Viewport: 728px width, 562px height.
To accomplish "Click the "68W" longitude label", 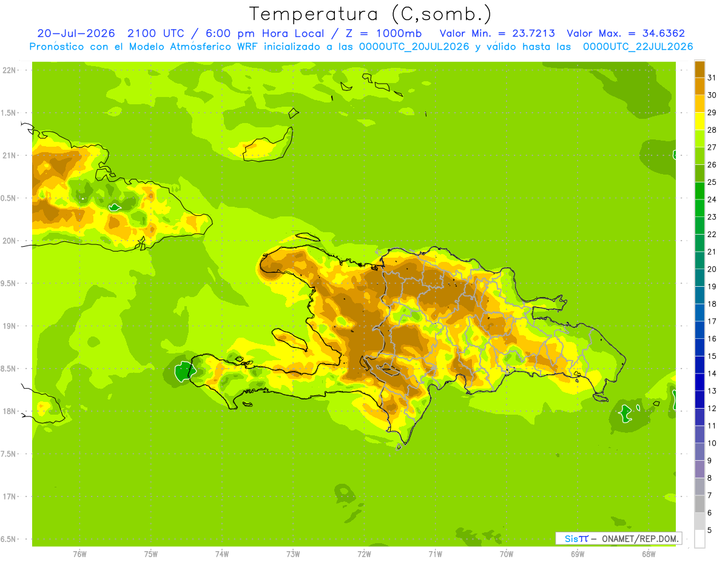I will coord(649,554).
